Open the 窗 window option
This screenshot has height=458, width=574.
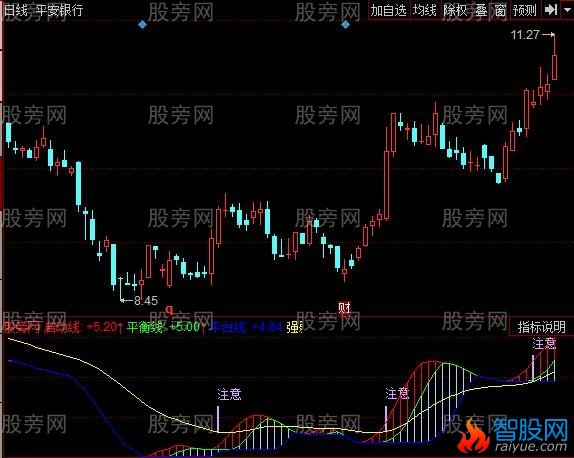(x=500, y=10)
